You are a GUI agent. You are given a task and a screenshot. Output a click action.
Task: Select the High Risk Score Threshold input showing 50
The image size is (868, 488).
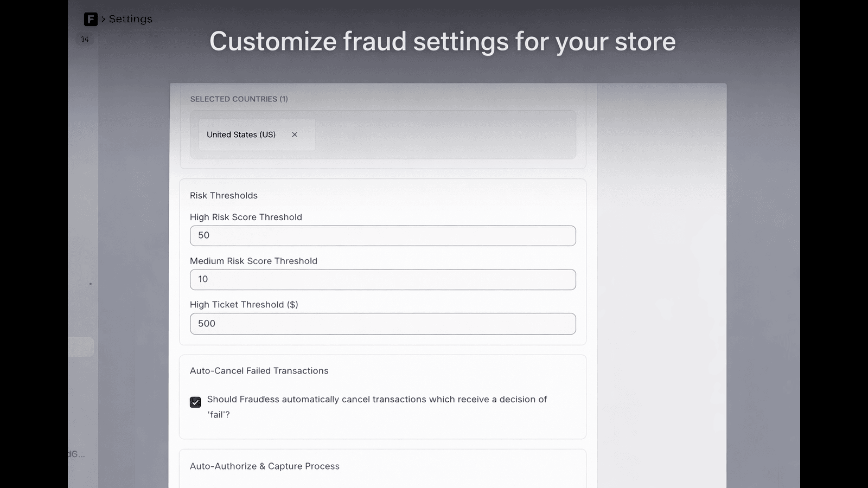[x=383, y=235]
